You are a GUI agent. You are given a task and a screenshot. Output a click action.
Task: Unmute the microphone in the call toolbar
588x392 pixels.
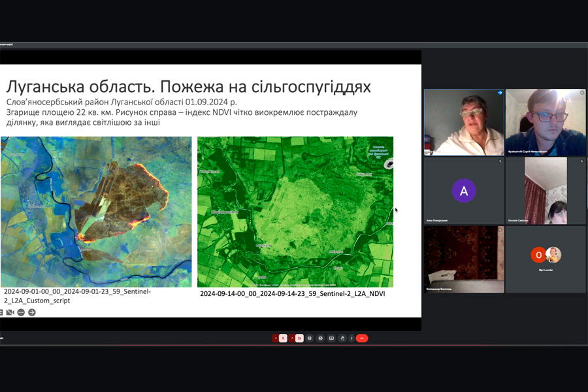coord(283,338)
